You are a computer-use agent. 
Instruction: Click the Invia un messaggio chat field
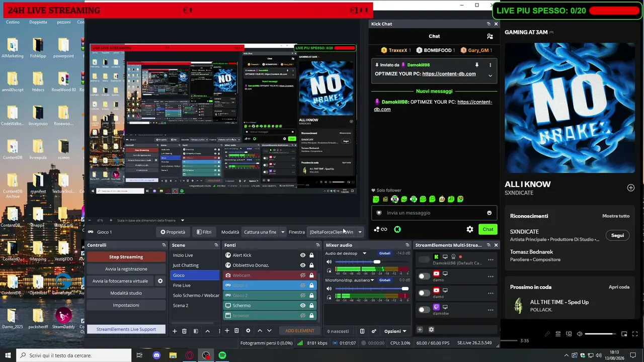434,213
